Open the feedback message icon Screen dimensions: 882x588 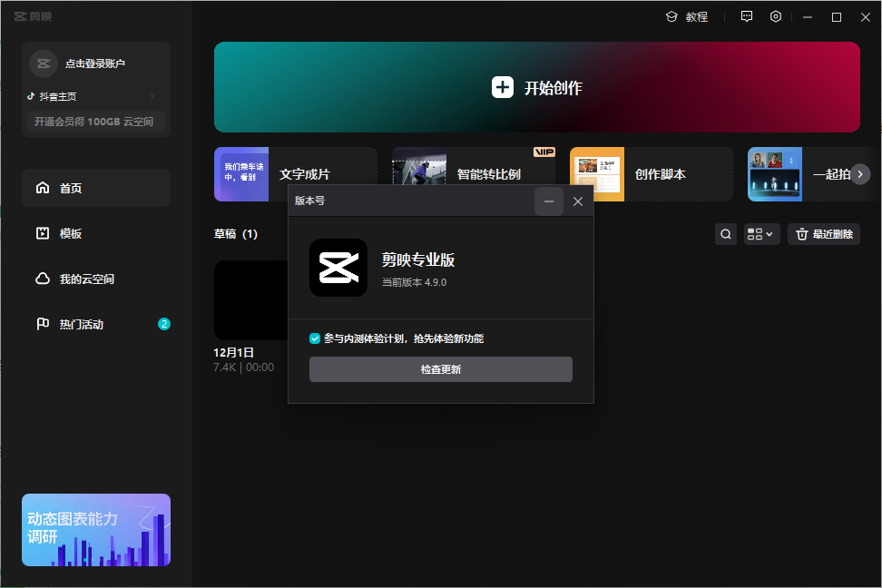(x=747, y=17)
